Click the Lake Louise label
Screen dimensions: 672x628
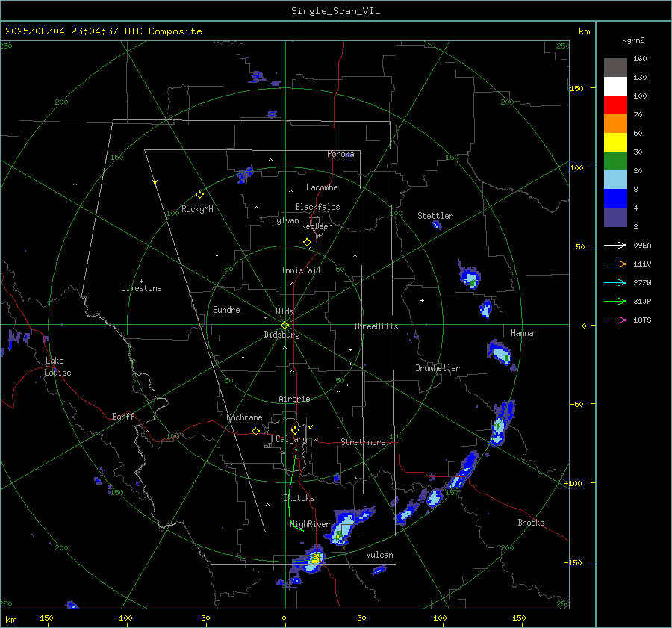pos(57,367)
